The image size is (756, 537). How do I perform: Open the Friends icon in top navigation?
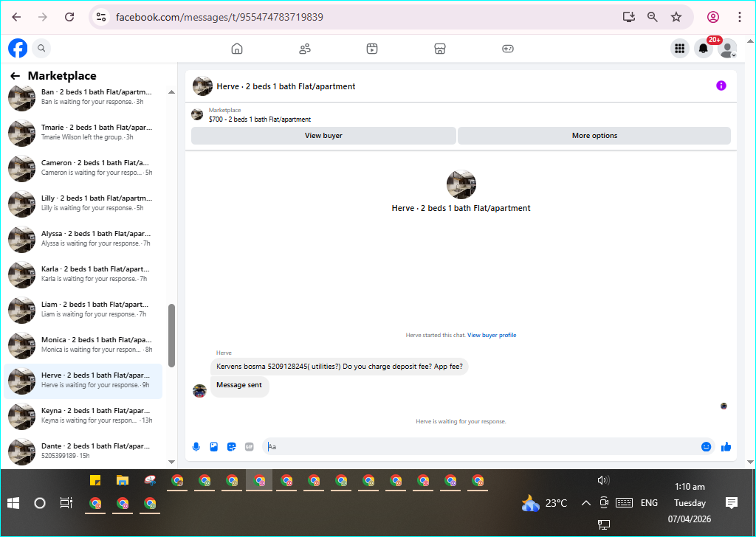[305, 49]
